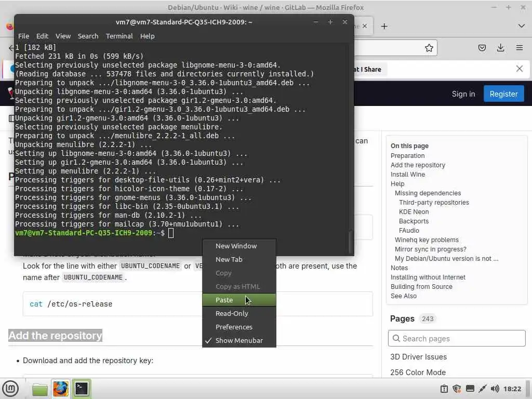Go to KDE Neon outline link
Screen dimensions: 532x399
point(414,212)
